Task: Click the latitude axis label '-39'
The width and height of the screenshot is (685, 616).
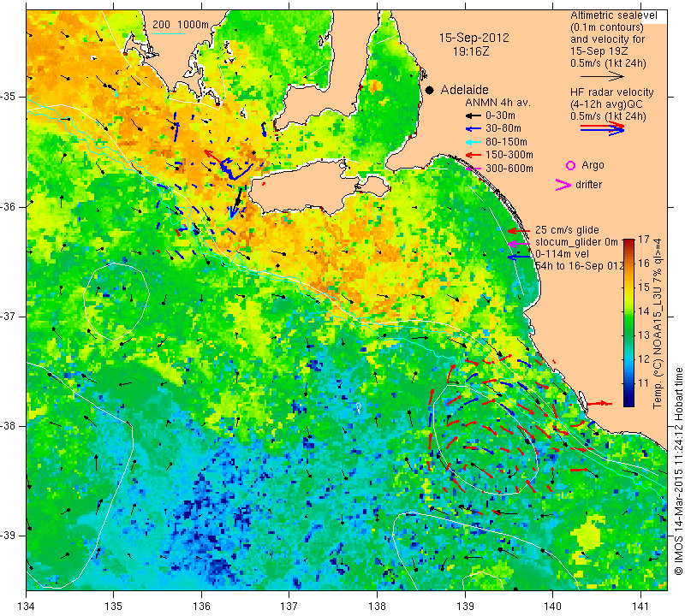Action: (9, 536)
